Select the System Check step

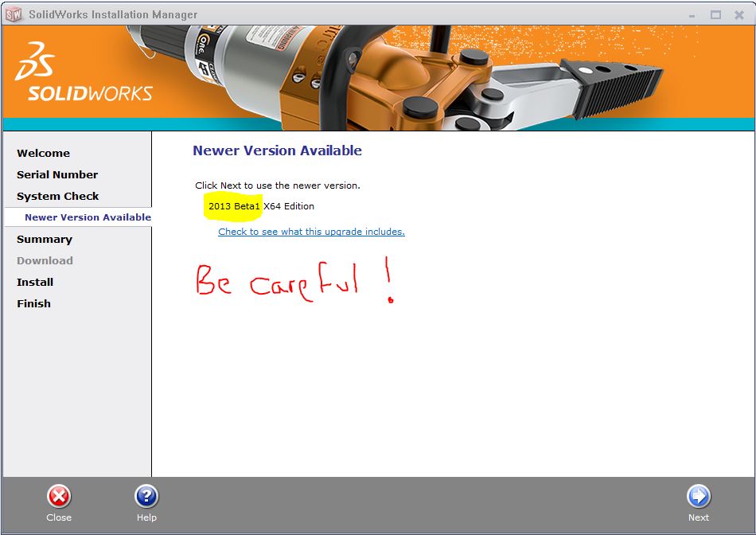[58, 197]
